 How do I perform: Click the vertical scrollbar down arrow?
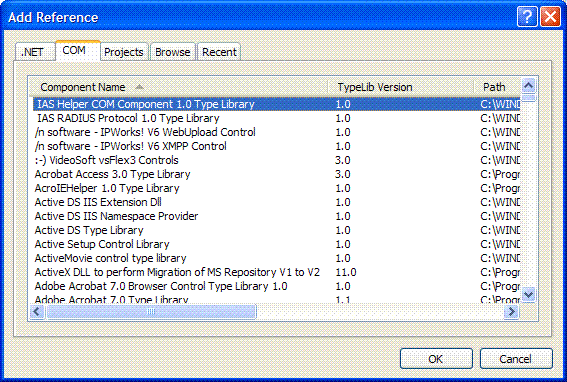pos(529,294)
